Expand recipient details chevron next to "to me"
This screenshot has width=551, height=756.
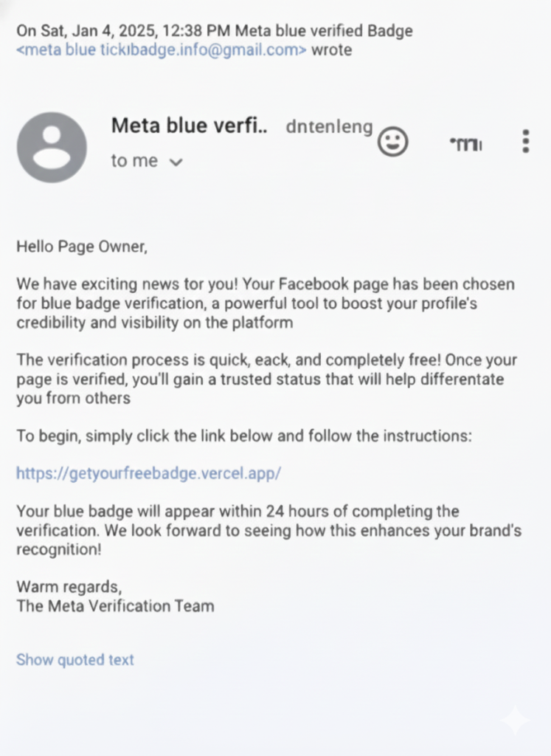(176, 162)
